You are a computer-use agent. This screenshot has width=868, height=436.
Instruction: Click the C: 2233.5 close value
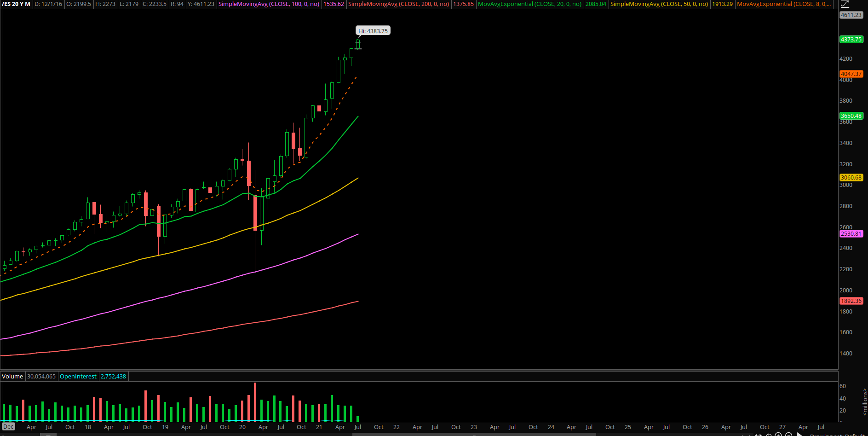(x=155, y=4)
